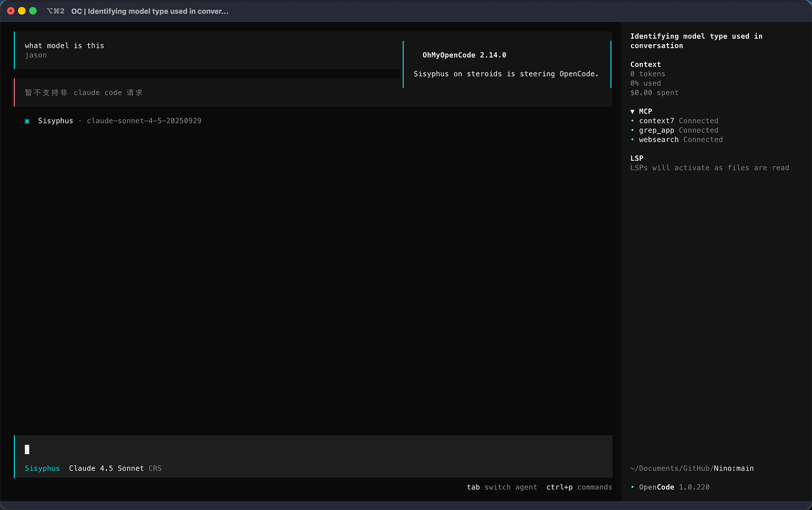Click the "0 tokens" context value

648,74
